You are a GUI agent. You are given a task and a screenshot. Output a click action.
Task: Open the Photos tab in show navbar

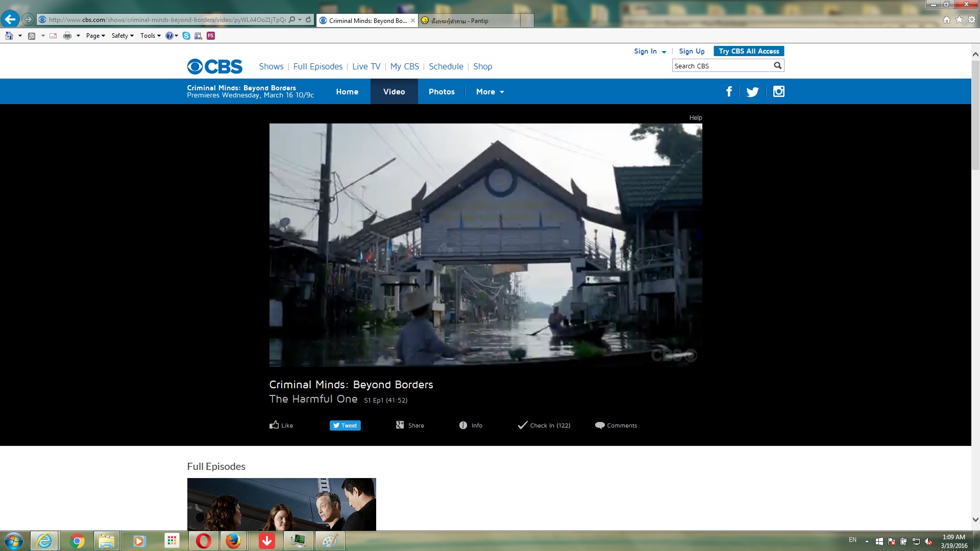click(x=442, y=92)
